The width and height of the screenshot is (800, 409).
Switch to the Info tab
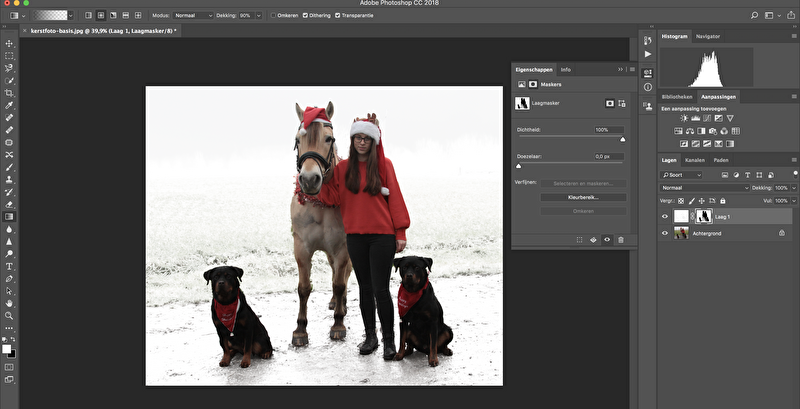click(566, 69)
